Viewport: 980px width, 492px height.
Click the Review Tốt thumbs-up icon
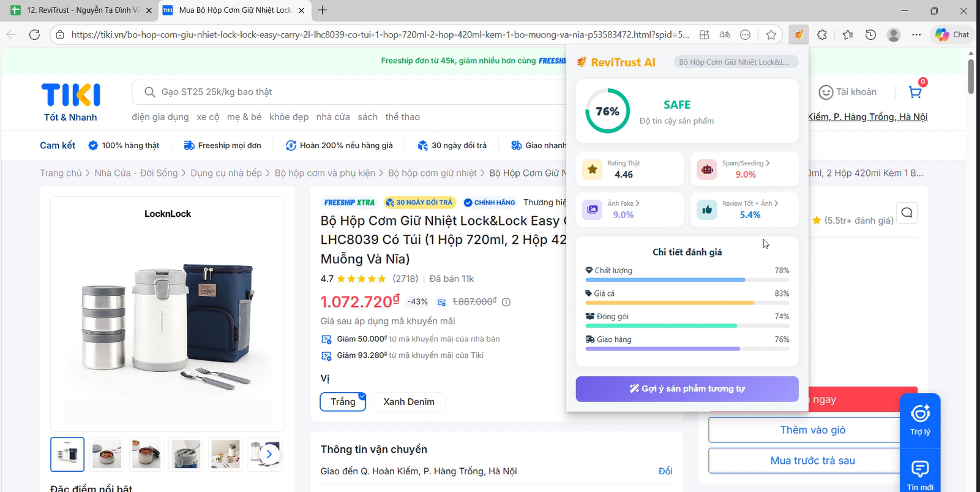coord(707,210)
